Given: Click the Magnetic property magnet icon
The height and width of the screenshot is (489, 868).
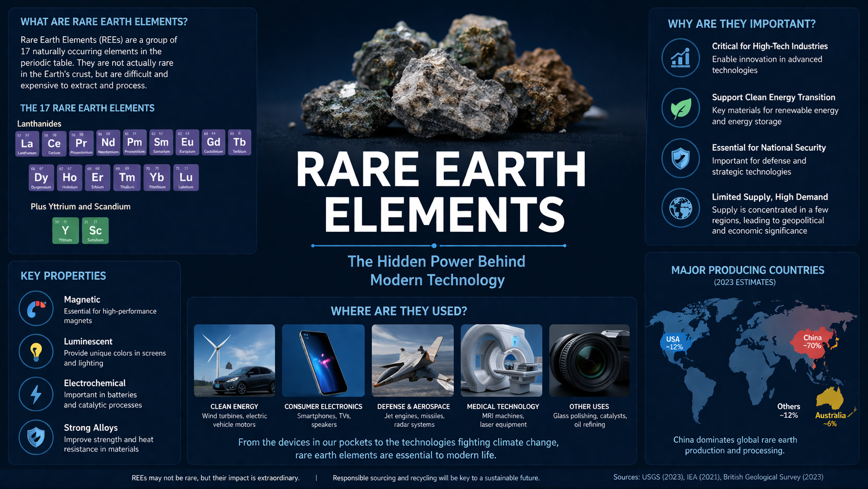Looking at the screenshot, I should point(36,309).
